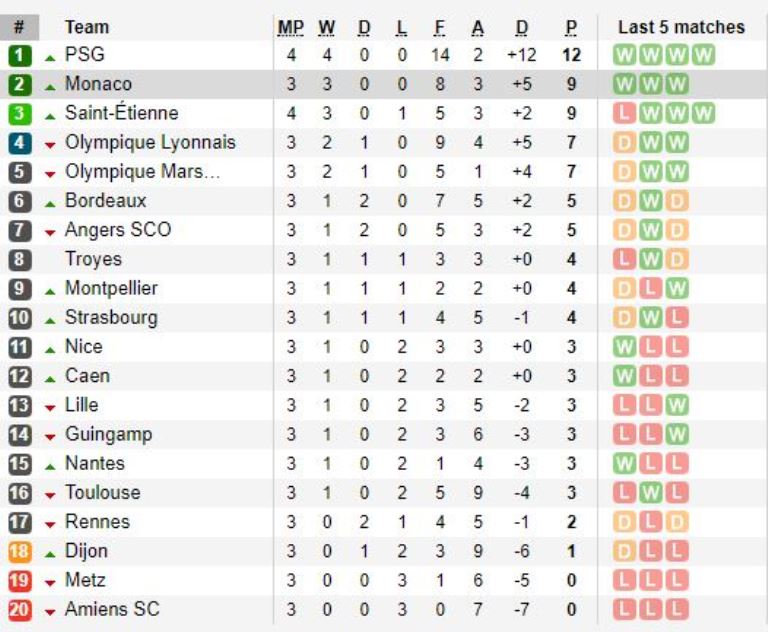Click the blue position 4 badge for Olympique Lyonnais

coord(20,143)
